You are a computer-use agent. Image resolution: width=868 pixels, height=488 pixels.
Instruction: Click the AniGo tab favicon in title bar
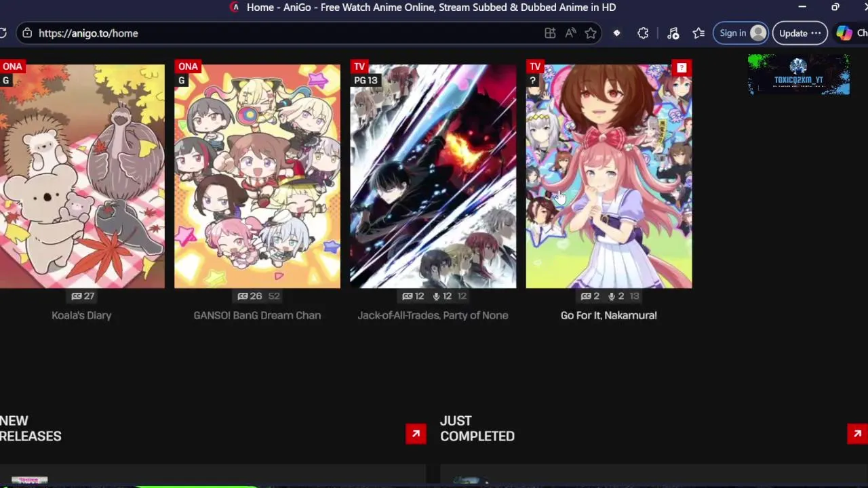point(235,7)
